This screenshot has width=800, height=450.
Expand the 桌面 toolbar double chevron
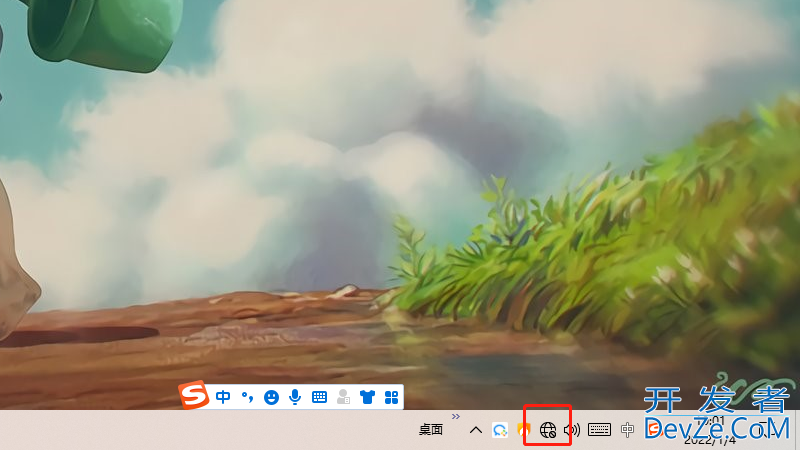pyautogui.click(x=456, y=417)
